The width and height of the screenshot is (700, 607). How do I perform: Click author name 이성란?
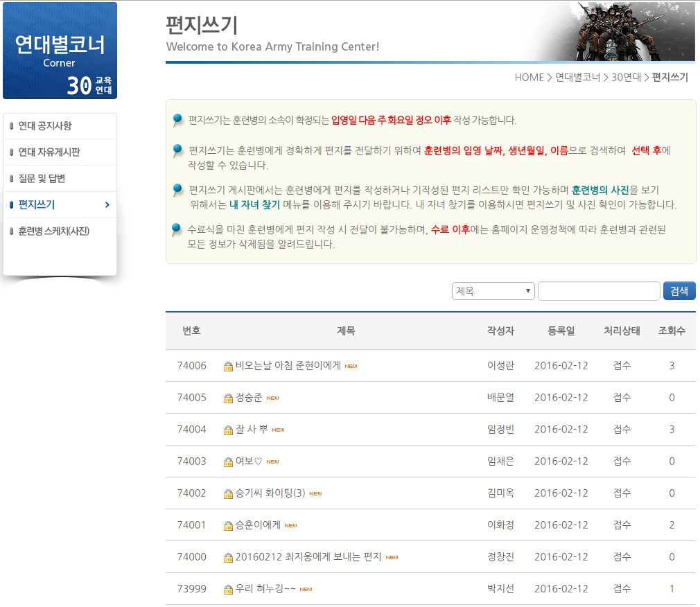pos(500,366)
